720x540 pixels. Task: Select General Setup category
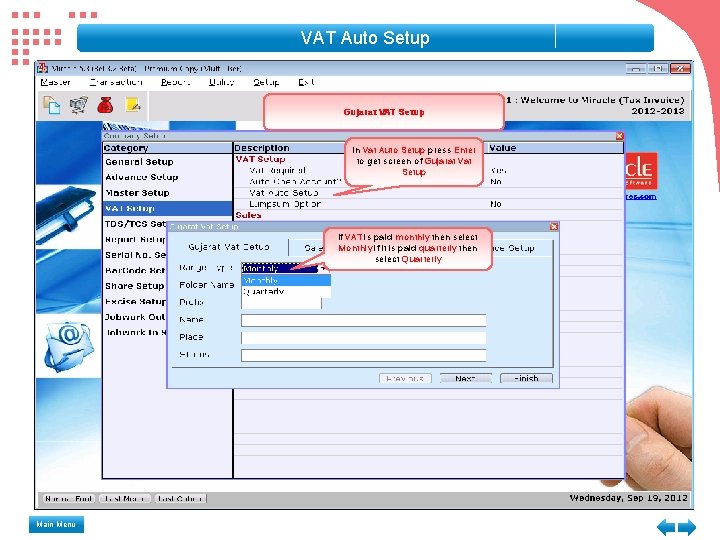click(168, 162)
